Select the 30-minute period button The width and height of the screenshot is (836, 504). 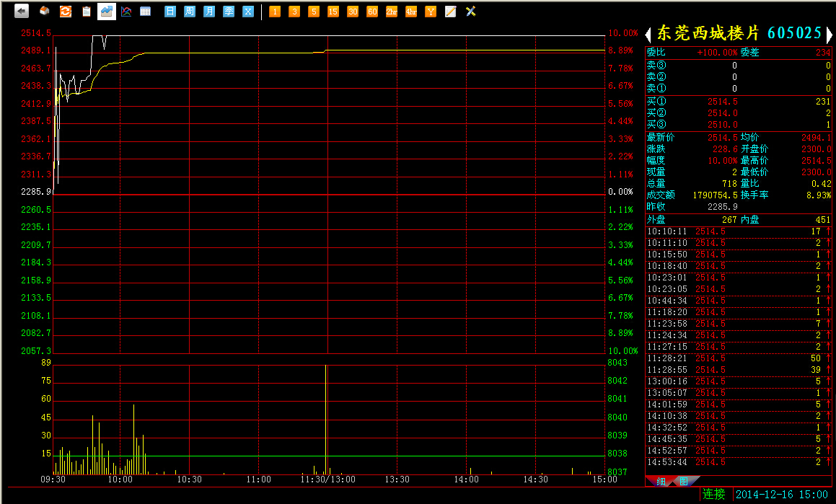click(x=353, y=12)
